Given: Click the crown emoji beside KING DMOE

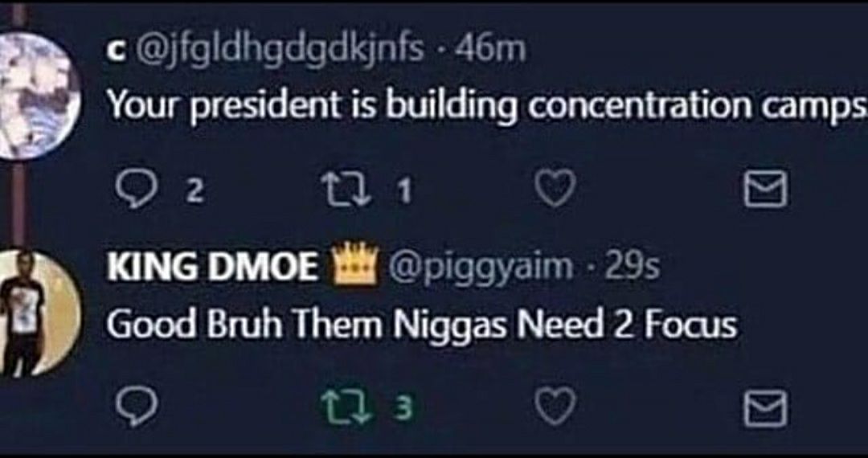Looking at the screenshot, I should [354, 266].
